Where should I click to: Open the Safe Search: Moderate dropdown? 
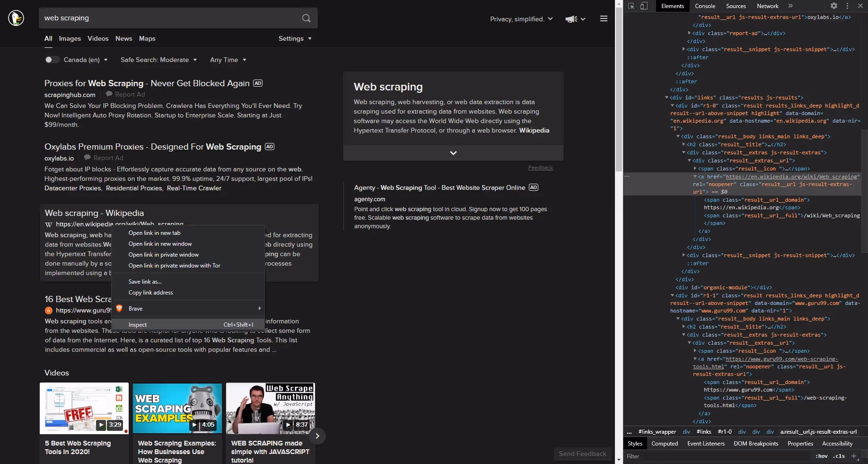pyautogui.click(x=158, y=60)
